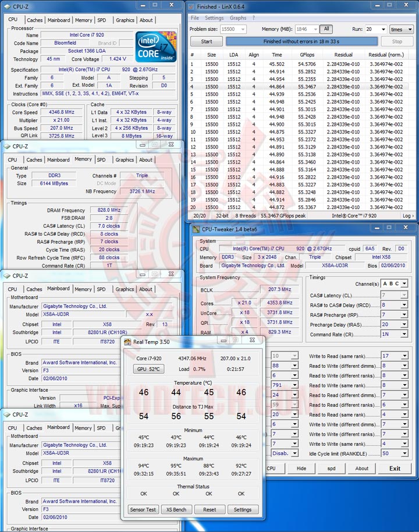This screenshot has width=419, height=532.
Task: Click Real Temp load value 0.7%
Action: [200, 369]
